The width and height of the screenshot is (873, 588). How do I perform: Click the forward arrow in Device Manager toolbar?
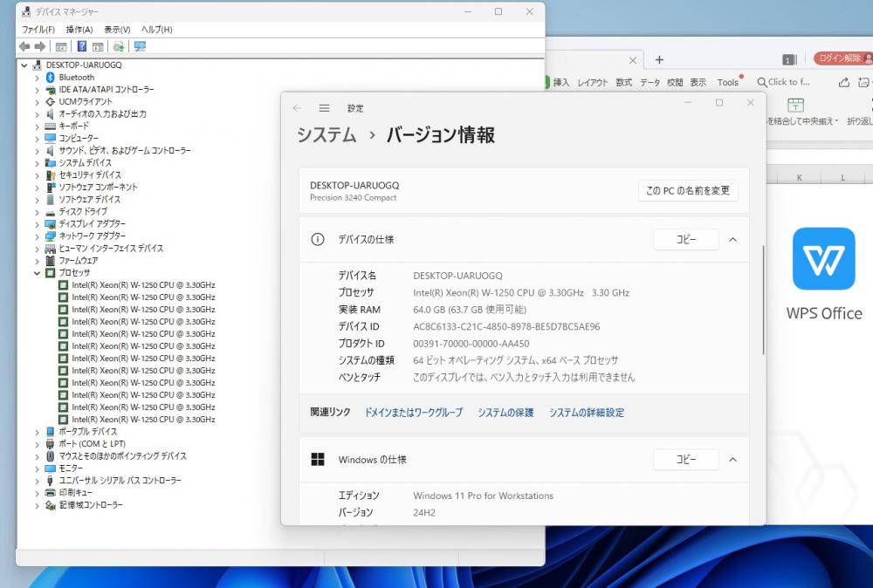[x=40, y=47]
